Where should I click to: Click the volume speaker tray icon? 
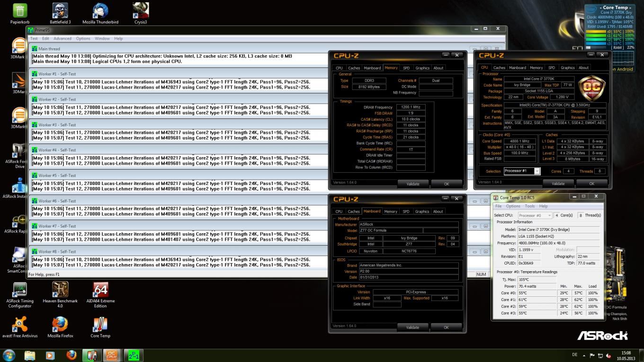[x=608, y=355]
